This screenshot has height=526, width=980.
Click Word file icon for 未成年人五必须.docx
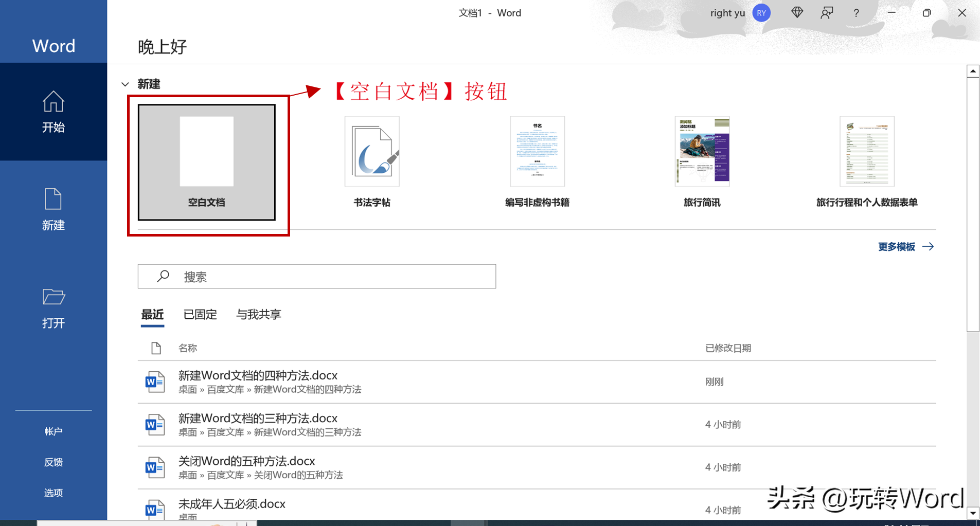[155, 509]
